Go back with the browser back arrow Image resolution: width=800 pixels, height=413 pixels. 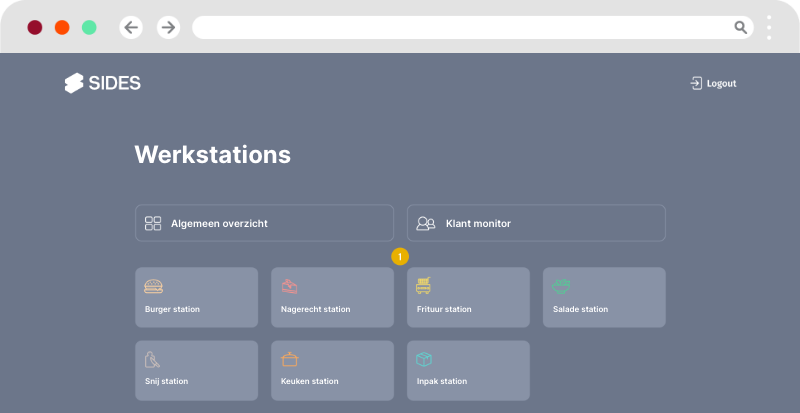[131, 27]
